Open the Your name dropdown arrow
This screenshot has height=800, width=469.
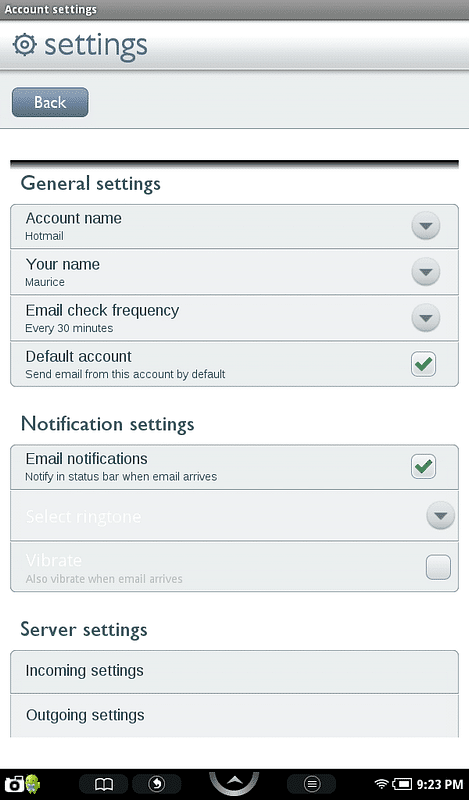pos(426,271)
